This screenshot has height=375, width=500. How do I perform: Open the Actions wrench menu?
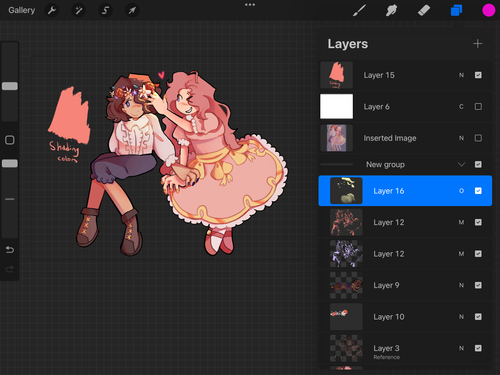click(52, 10)
